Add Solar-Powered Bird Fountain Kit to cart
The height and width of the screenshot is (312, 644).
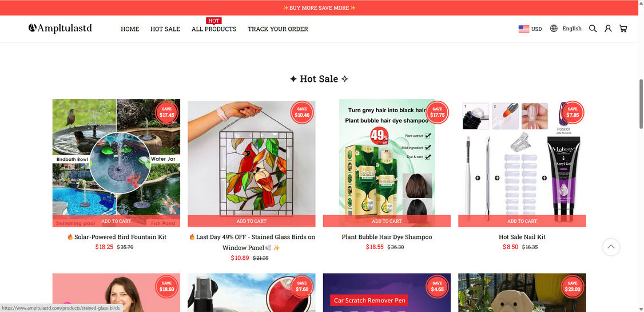click(x=116, y=221)
